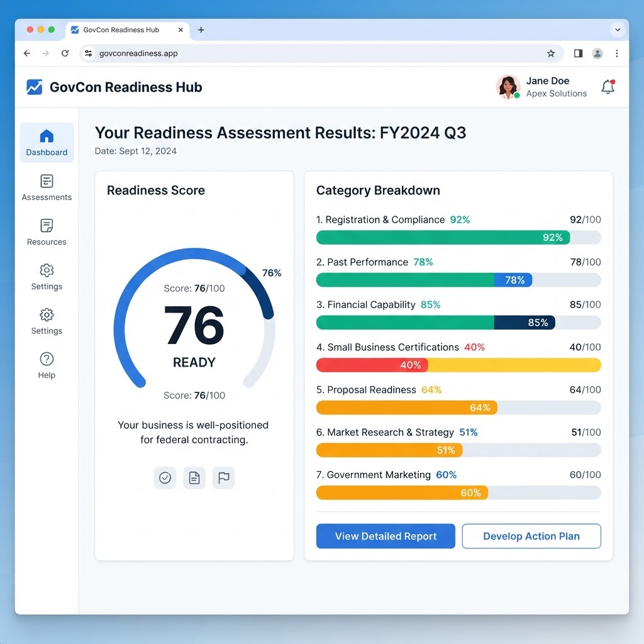Click '7. Government Marketing' label
The height and width of the screenshot is (644, 644).
click(x=374, y=475)
